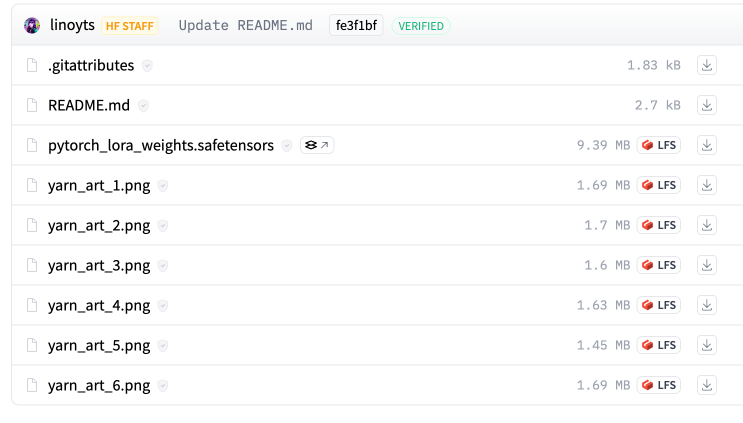The width and height of the screenshot is (743, 423).
Task: Click the security scan icon beside .gitattributes
Action: point(147,65)
